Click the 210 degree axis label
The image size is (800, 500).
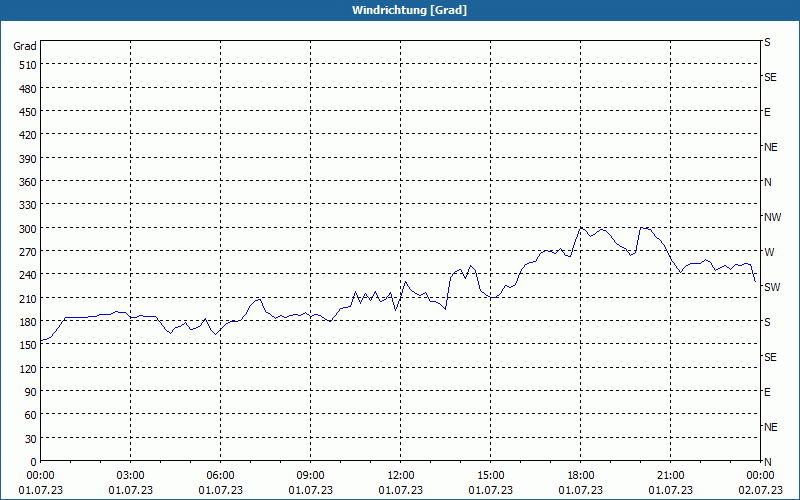(28, 299)
